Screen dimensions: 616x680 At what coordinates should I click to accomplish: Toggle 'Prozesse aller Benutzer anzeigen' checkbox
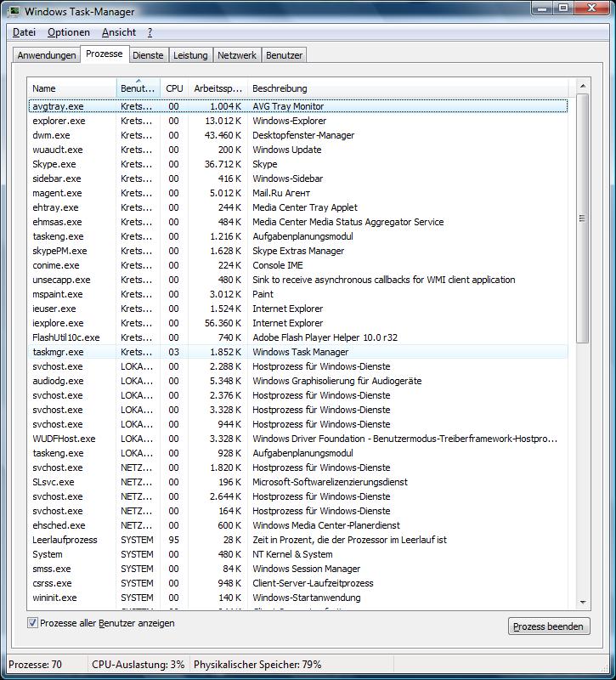pos(32,623)
